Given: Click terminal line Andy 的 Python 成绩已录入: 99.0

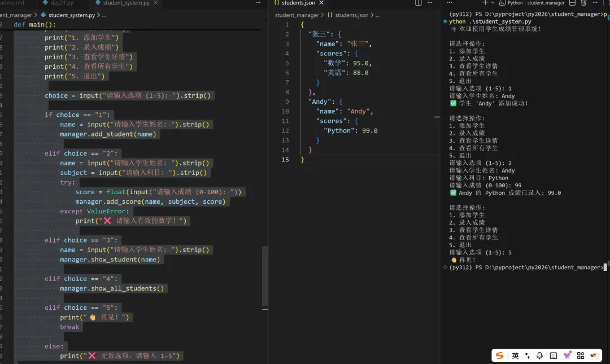Looking at the screenshot, I should (506, 193).
